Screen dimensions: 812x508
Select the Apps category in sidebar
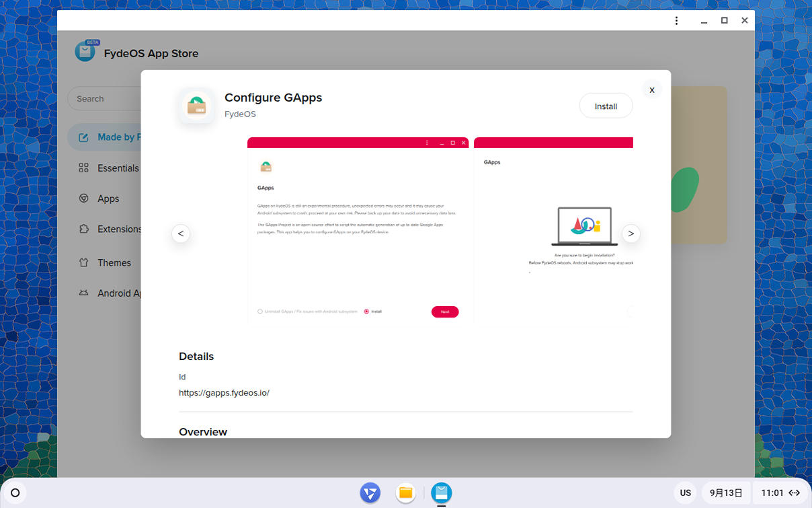108,198
